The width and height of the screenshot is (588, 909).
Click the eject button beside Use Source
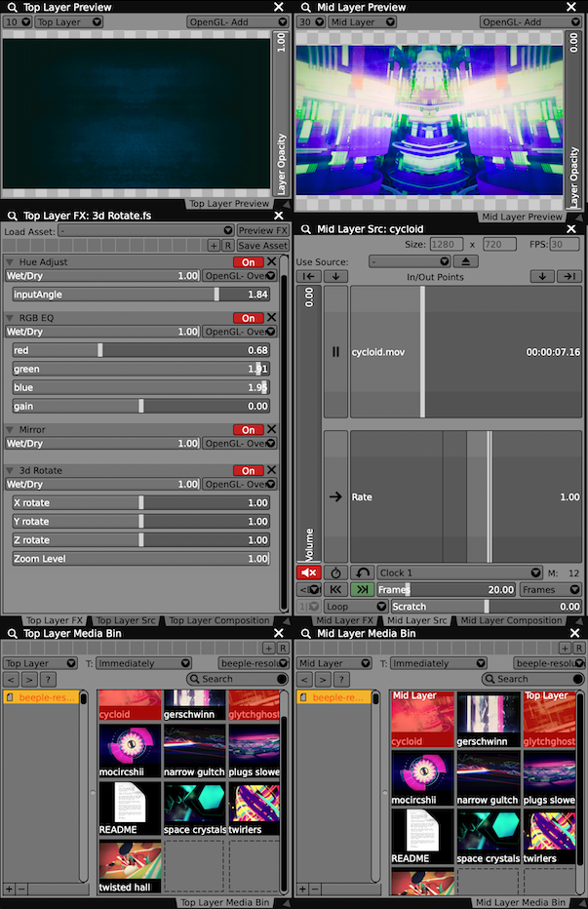click(x=466, y=261)
